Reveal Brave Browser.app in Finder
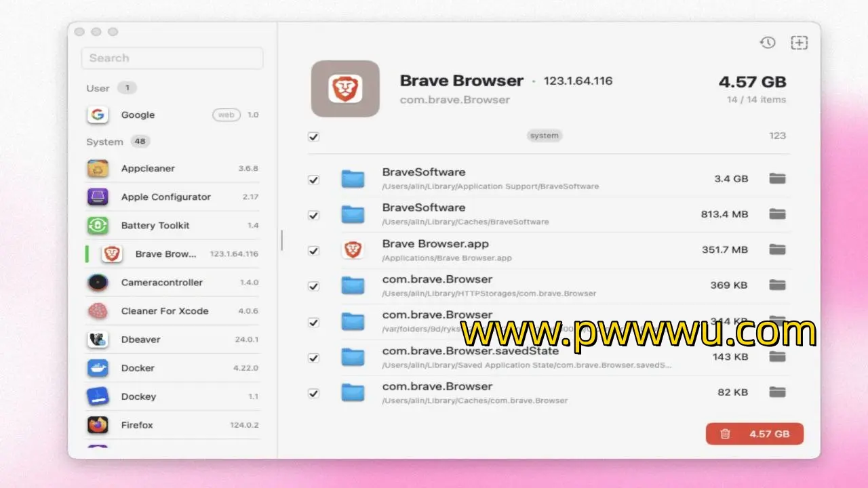 (x=777, y=250)
